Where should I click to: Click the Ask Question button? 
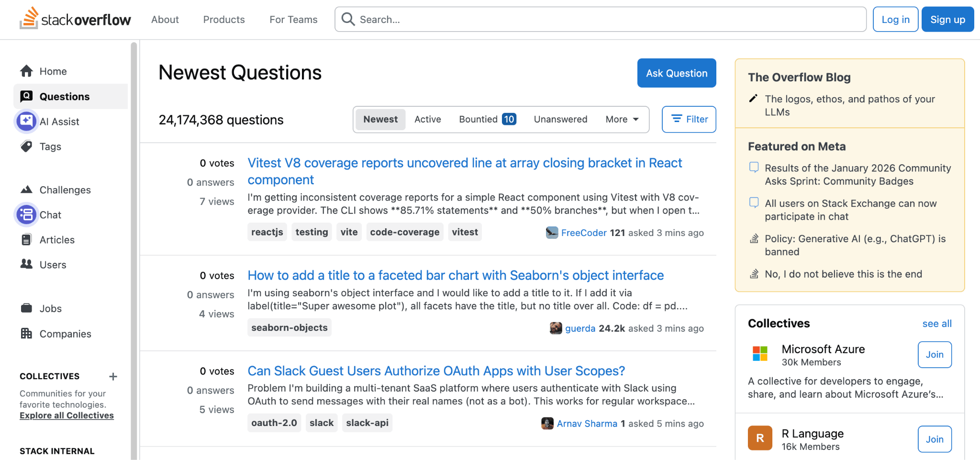676,73
